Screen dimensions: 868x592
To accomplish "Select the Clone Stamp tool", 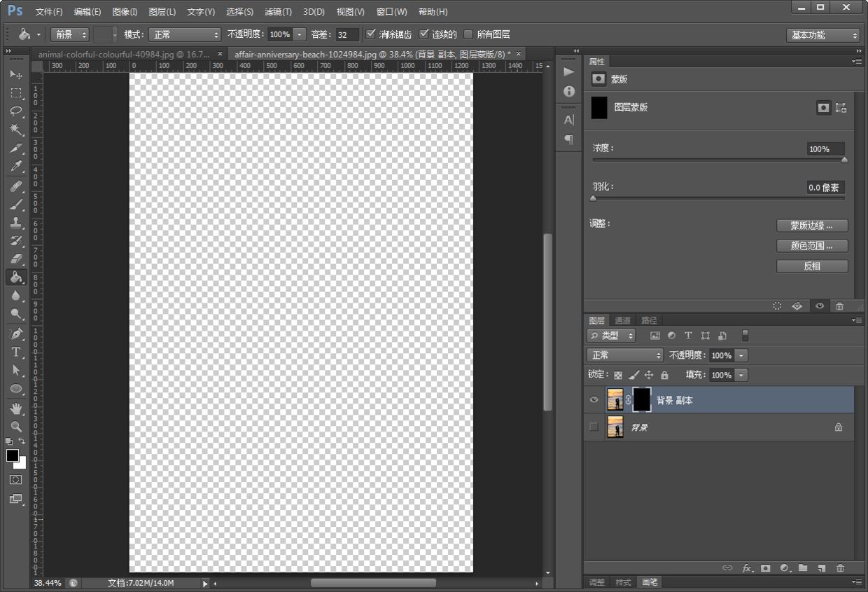I will tap(16, 223).
